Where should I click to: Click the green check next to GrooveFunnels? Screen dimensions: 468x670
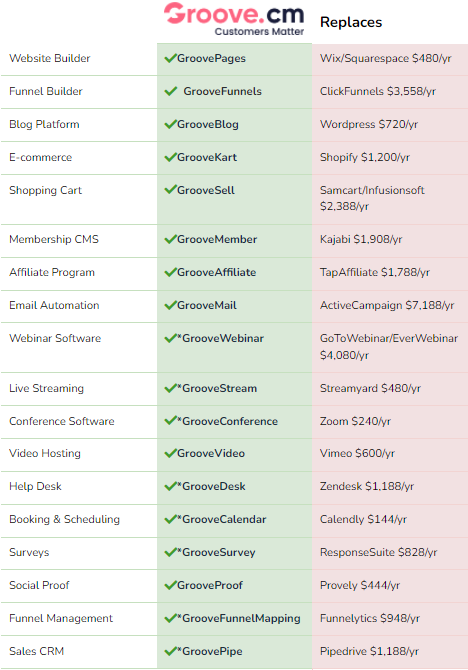171,91
